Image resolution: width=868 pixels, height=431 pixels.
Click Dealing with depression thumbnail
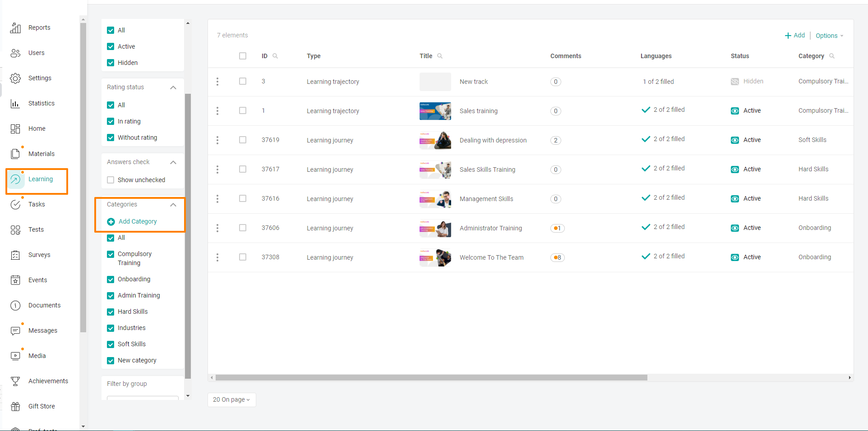pyautogui.click(x=435, y=140)
